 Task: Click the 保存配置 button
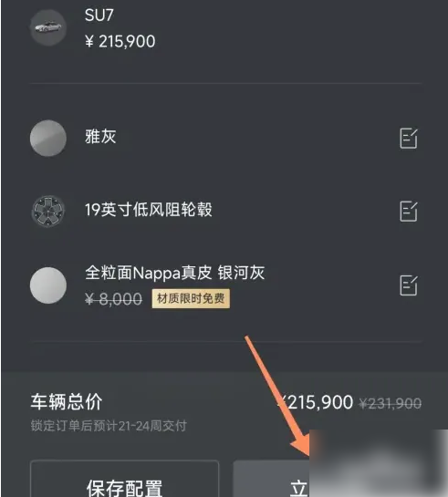125,479
